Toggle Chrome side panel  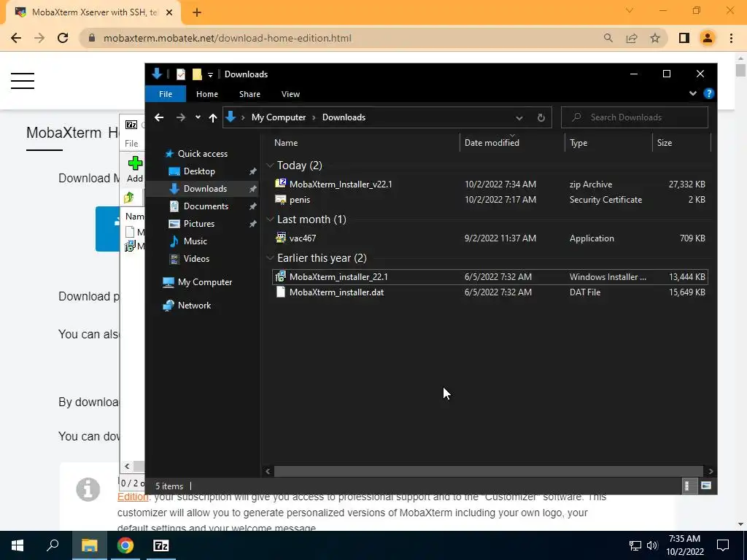pyautogui.click(x=684, y=38)
